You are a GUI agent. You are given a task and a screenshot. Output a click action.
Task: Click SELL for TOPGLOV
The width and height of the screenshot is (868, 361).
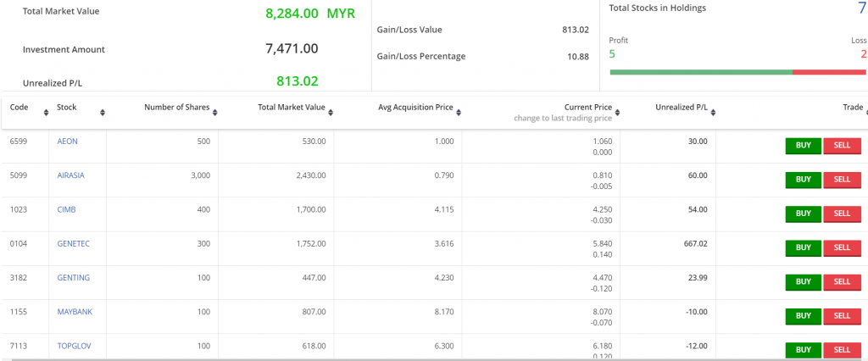(842, 351)
